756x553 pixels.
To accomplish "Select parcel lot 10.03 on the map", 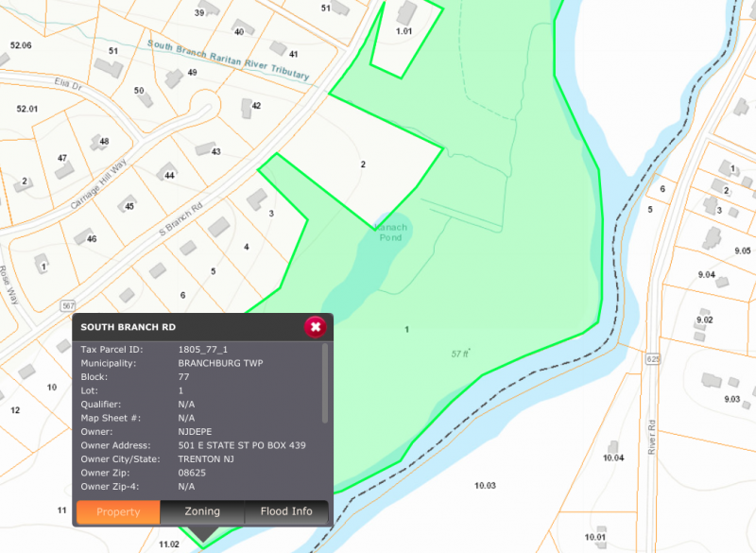I will click(x=484, y=485).
